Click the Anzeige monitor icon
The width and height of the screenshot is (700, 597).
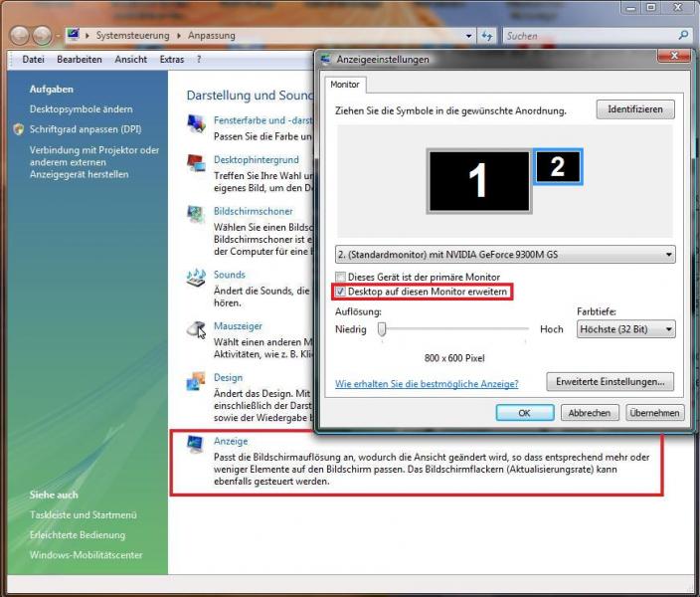tap(195, 445)
